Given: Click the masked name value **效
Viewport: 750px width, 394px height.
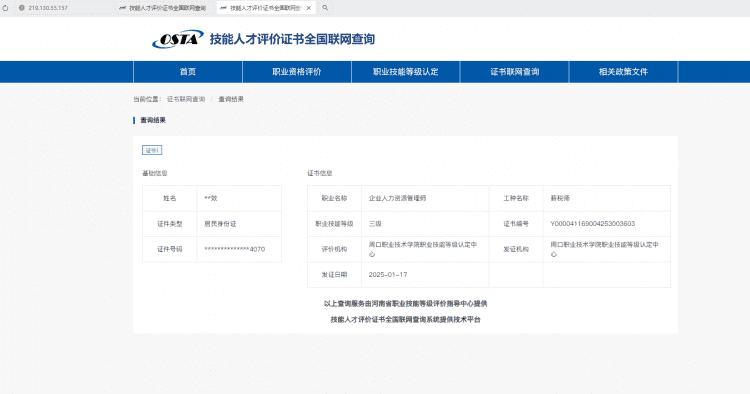Looking at the screenshot, I should point(211,198).
